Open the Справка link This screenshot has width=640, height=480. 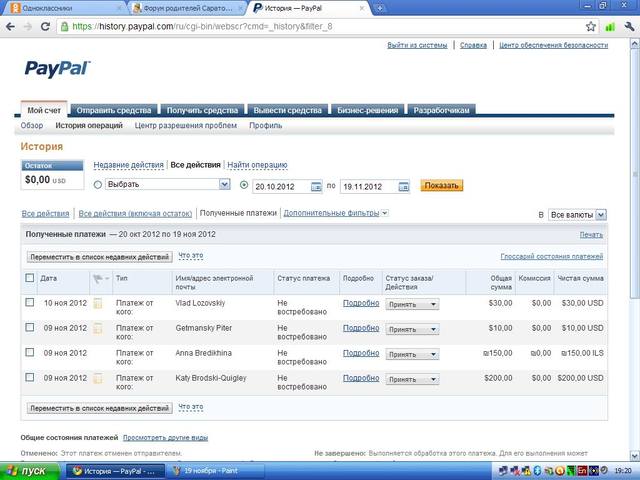coord(473,45)
